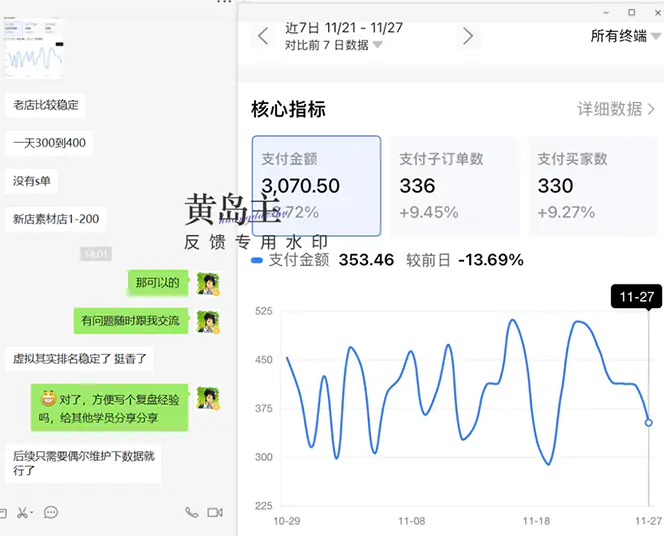
Task: Click the screenshot scissors tool icon
Action: [21, 512]
